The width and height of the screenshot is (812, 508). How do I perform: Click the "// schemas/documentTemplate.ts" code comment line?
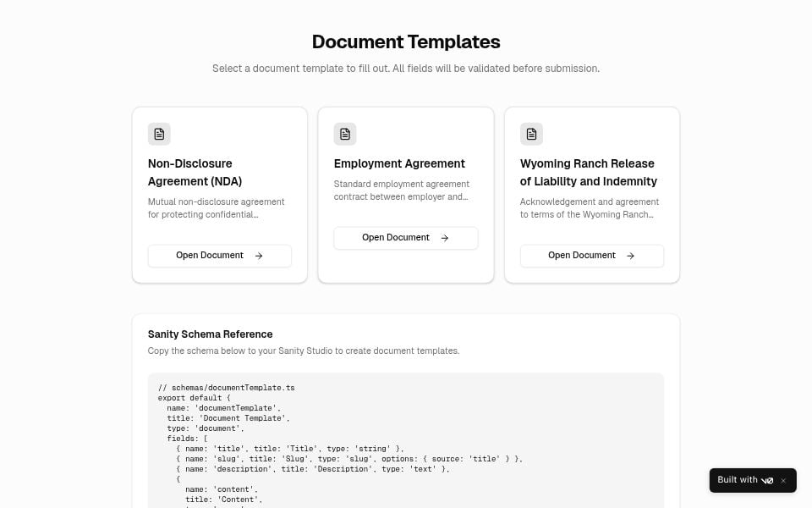pyautogui.click(x=227, y=388)
